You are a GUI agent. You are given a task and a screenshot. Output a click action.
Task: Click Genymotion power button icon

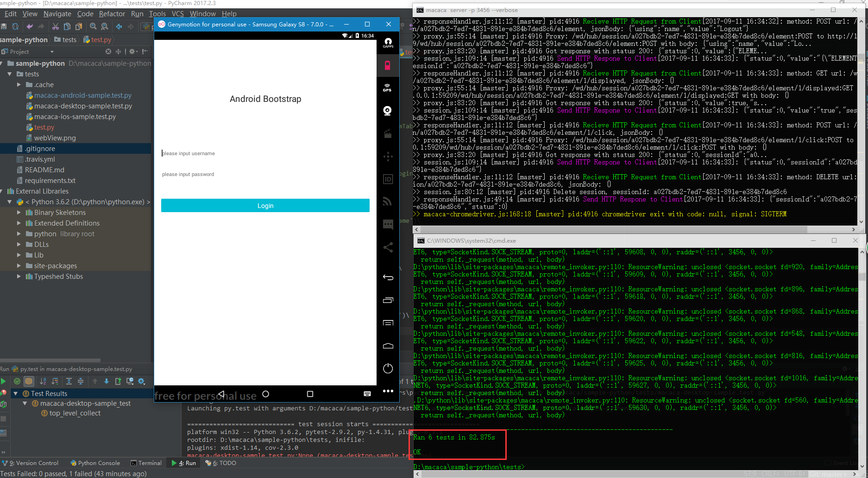tap(388, 369)
